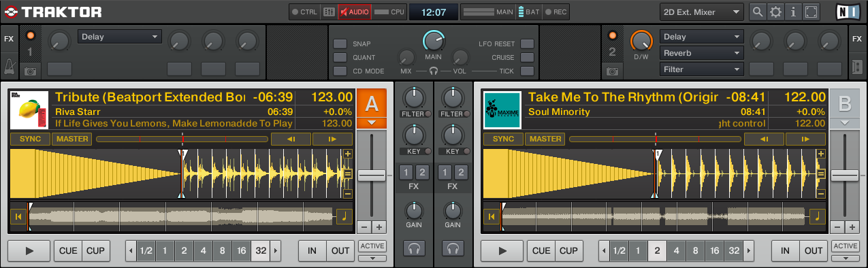Viewport: 868px width, 268px height.
Task: Set Deck A loop IN point
Action: (x=312, y=250)
